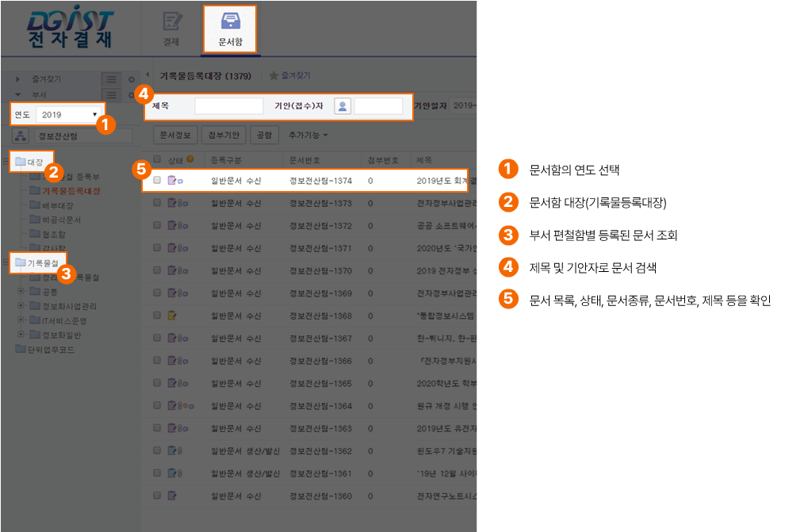The image size is (785, 532).
Task: Check the select-all checkbox in the list header
Action: [155, 158]
